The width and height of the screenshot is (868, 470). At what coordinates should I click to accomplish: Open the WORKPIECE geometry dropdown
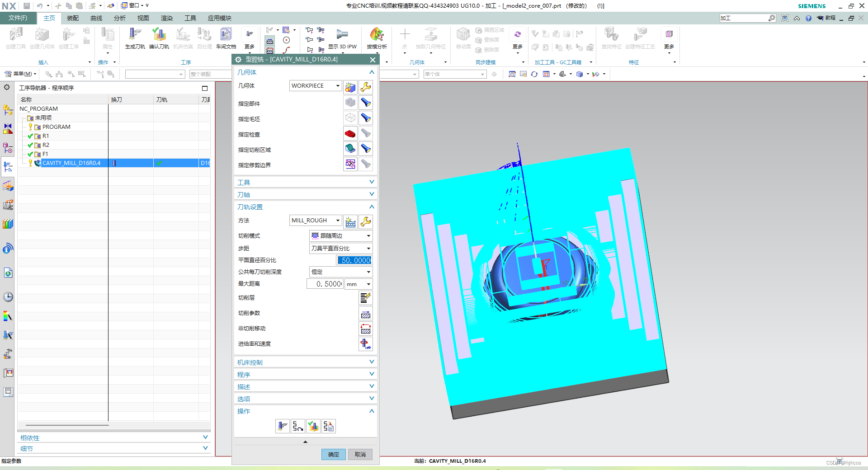[x=315, y=85]
